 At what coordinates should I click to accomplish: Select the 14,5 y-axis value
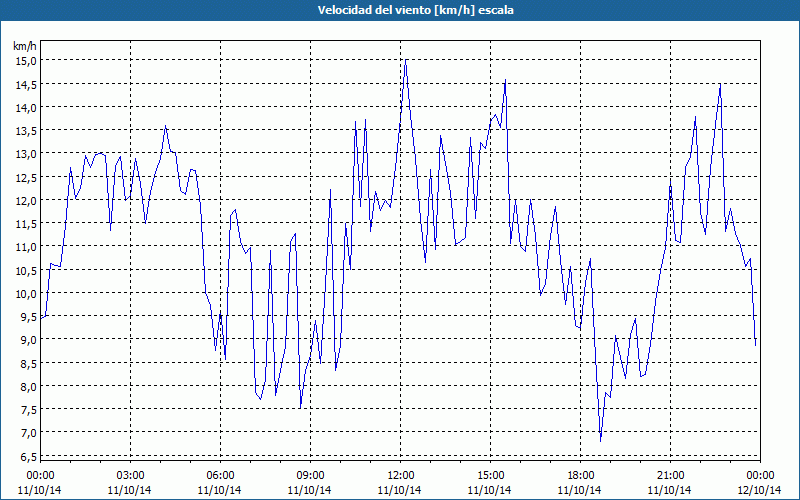pos(26,85)
